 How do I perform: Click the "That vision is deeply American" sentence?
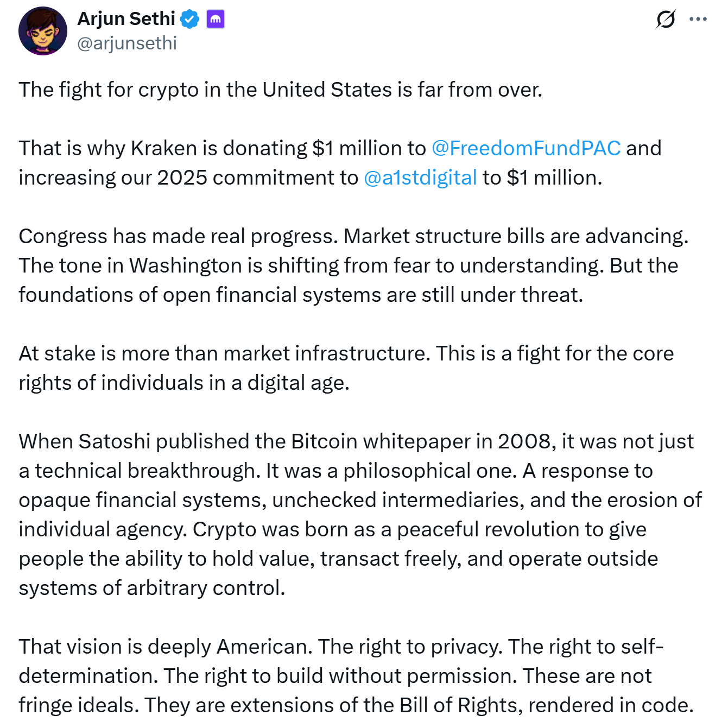(165, 647)
